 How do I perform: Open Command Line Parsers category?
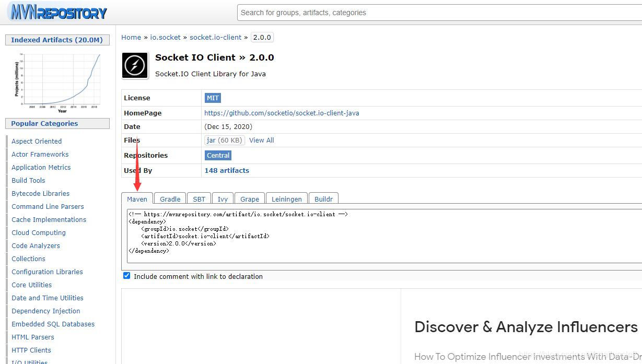(x=48, y=206)
